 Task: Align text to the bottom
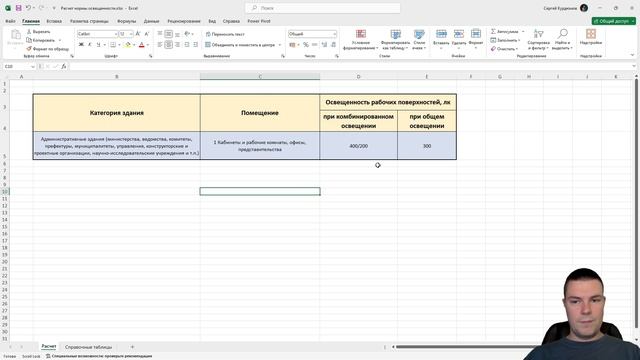177,34
